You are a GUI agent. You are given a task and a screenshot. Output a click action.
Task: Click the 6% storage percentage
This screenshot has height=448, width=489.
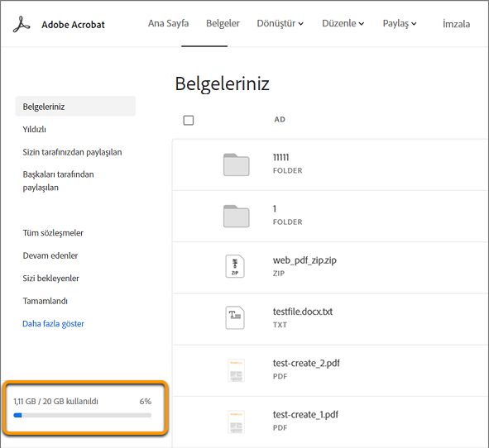tap(146, 401)
